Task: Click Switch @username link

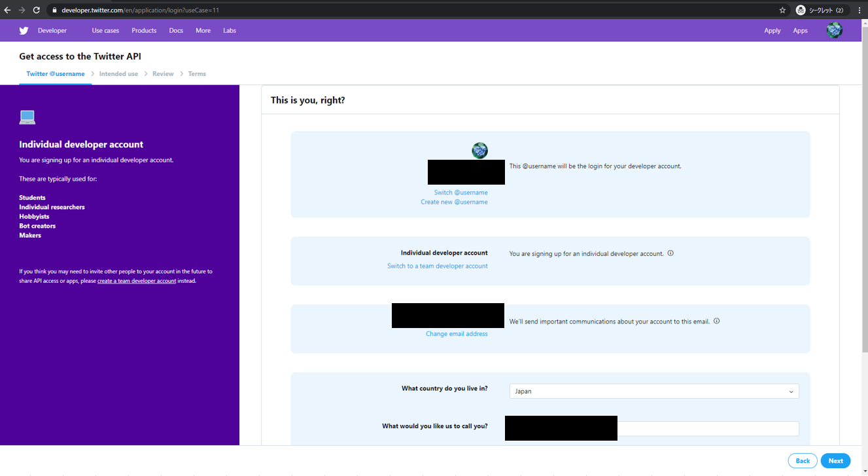Action: [x=461, y=192]
